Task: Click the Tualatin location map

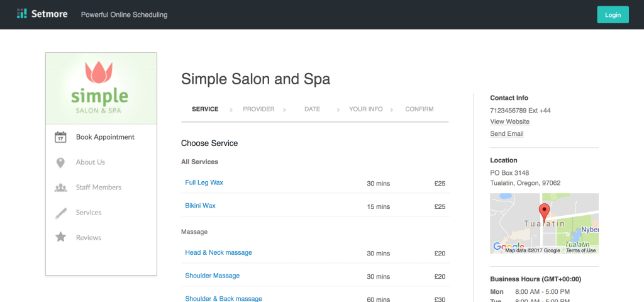Action: coord(544,223)
